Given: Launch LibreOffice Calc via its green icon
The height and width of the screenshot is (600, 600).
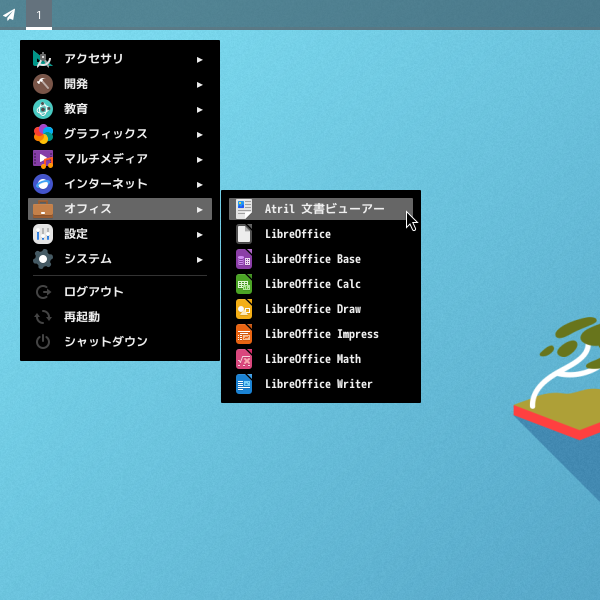Looking at the screenshot, I should pyautogui.click(x=244, y=284).
